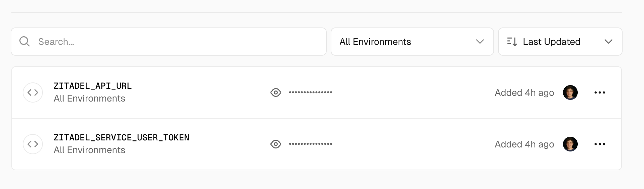
Task: Click the magnifier icon in the search box
Action: coord(24,42)
